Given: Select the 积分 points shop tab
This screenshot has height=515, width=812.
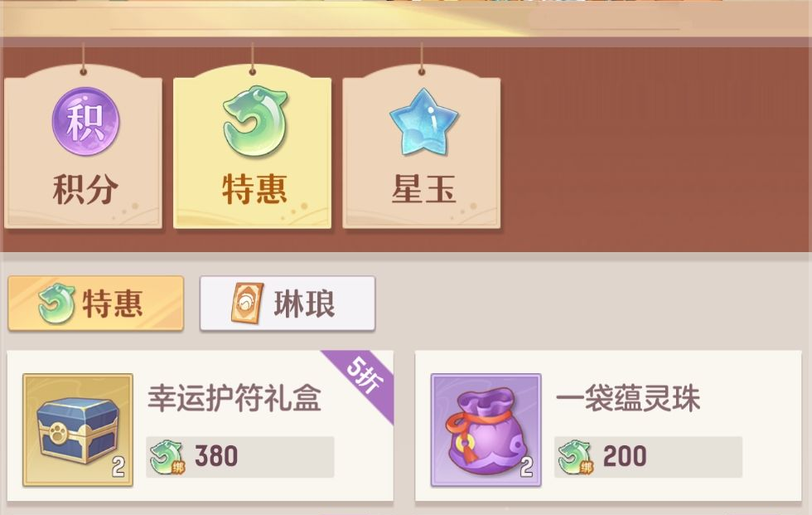Looking at the screenshot, I should pyautogui.click(x=84, y=148).
